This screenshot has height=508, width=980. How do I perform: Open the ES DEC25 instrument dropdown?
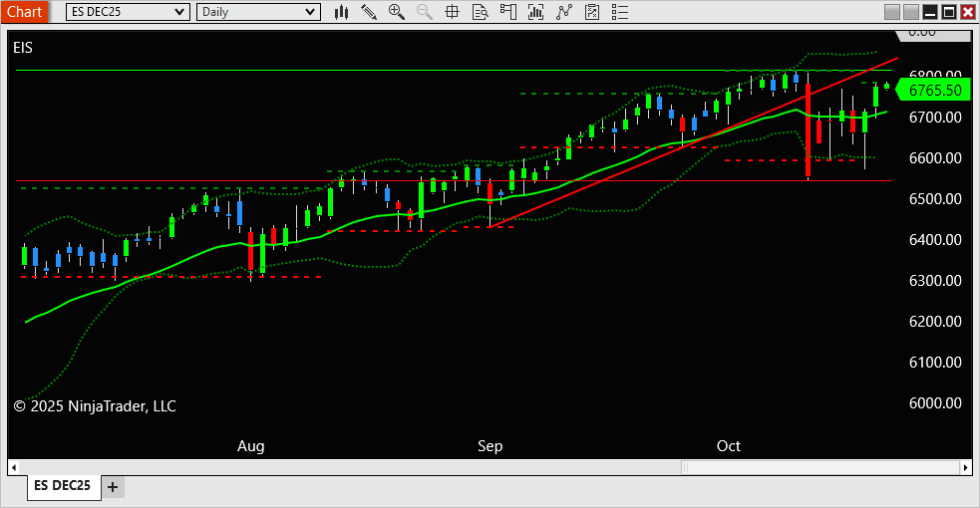pyautogui.click(x=128, y=12)
